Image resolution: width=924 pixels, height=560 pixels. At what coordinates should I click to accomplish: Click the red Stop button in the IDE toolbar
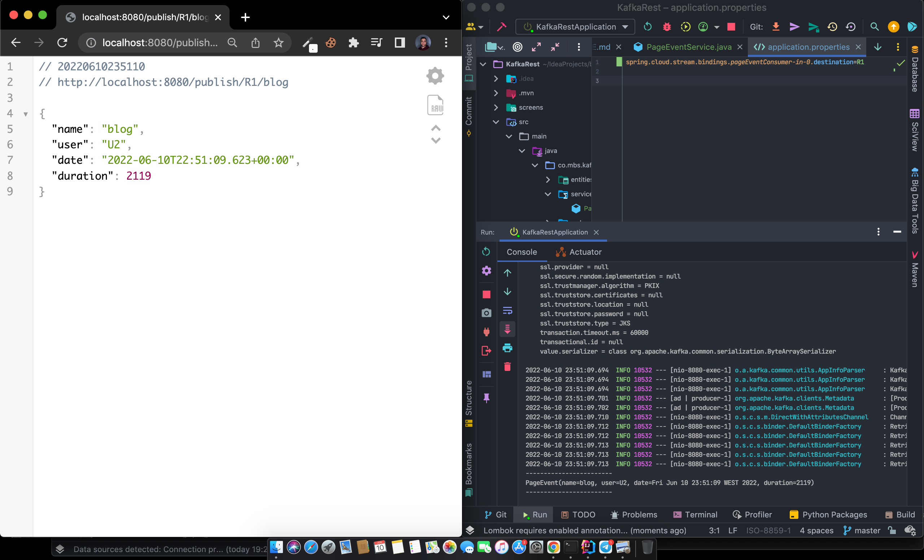731,27
